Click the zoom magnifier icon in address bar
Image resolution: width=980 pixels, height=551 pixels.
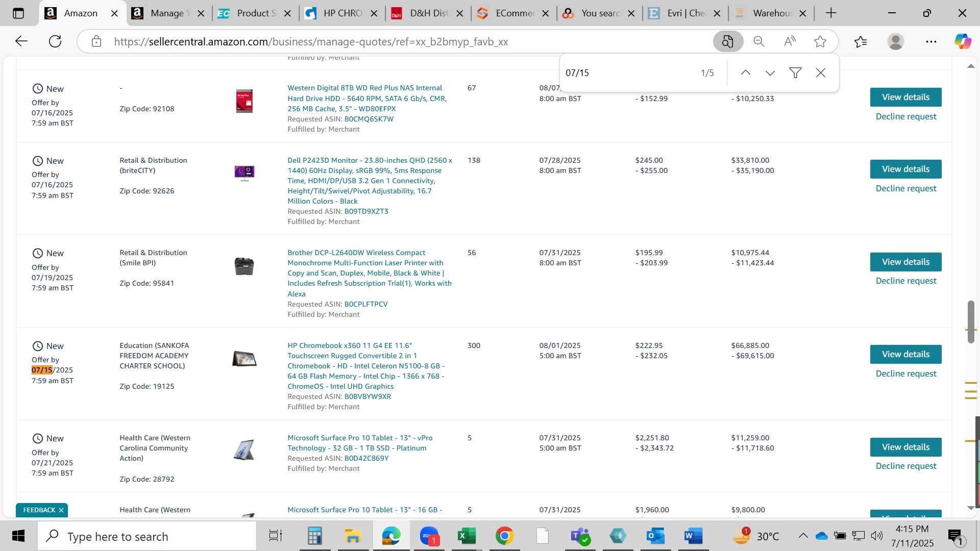tap(759, 41)
